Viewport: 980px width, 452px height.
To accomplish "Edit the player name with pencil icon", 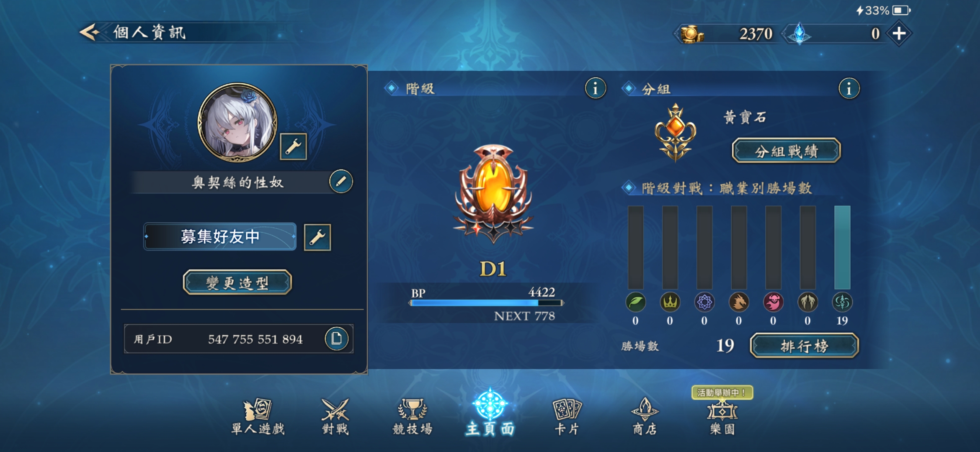I will point(341,182).
